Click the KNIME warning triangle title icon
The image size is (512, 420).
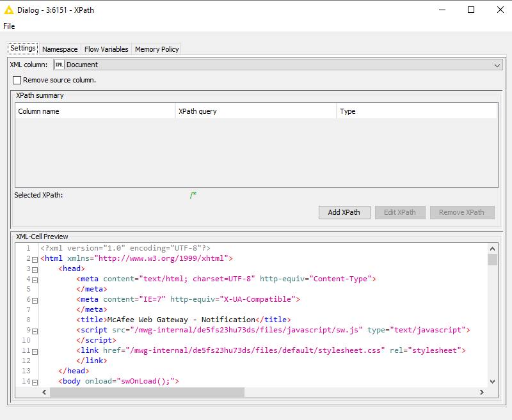pos(9,10)
